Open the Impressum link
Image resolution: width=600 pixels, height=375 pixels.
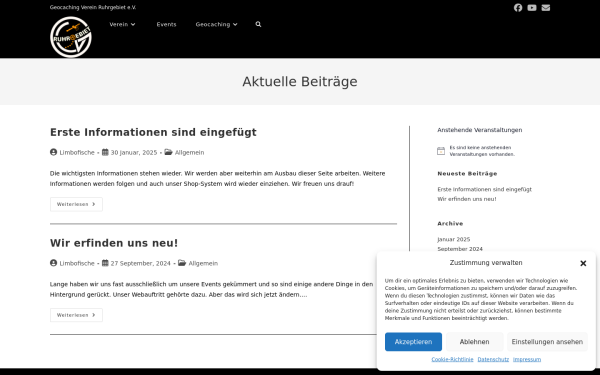[527, 359]
